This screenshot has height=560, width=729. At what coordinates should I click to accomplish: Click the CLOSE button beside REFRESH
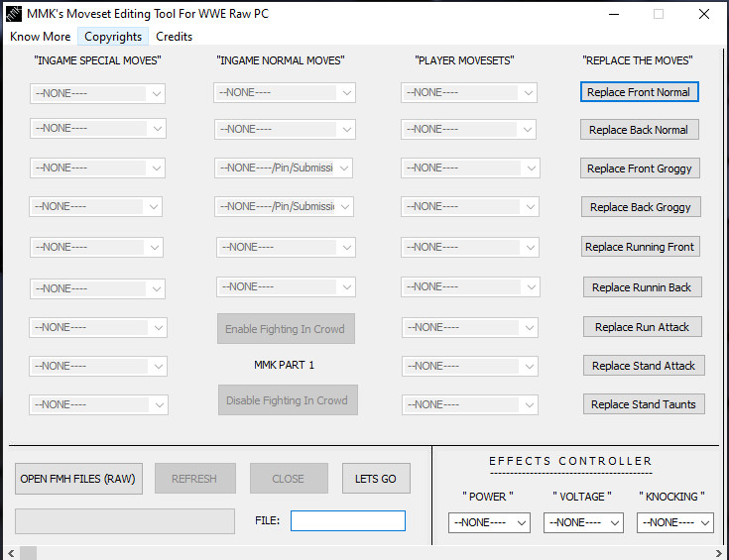[x=289, y=479]
